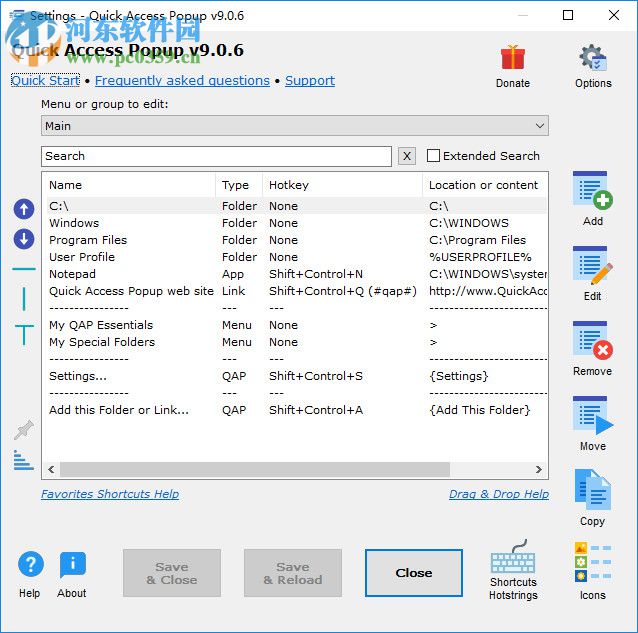Select the 'User Profile' row
The width and height of the screenshot is (638, 633).
point(295,257)
